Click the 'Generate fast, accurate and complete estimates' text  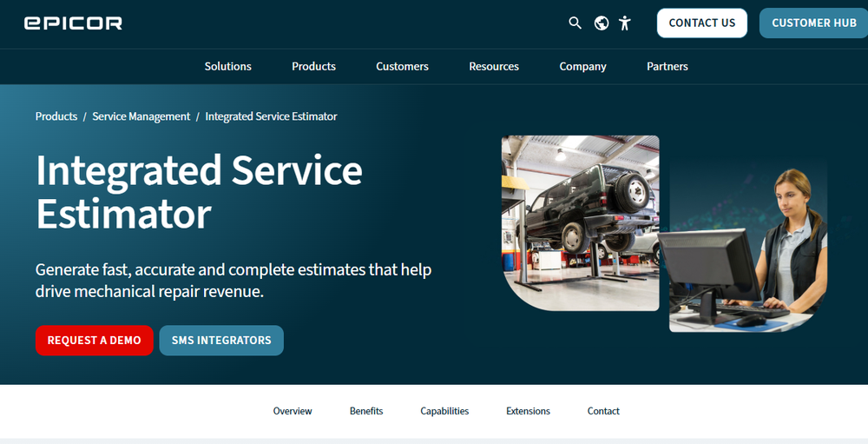[233, 281]
